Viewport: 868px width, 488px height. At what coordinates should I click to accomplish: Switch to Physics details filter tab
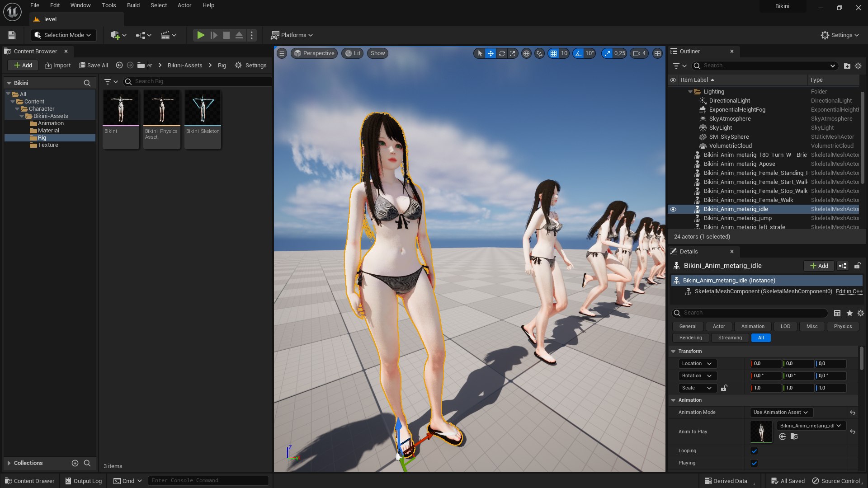[843, 326]
